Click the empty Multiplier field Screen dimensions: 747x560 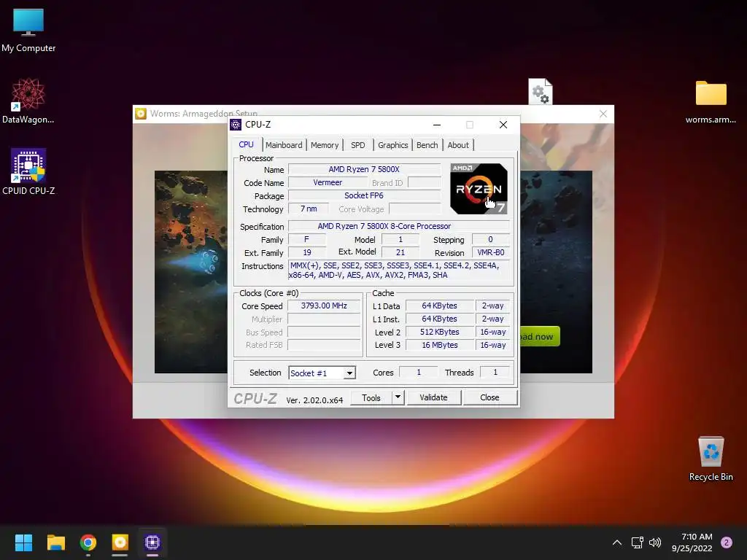pyautogui.click(x=324, y=319)
